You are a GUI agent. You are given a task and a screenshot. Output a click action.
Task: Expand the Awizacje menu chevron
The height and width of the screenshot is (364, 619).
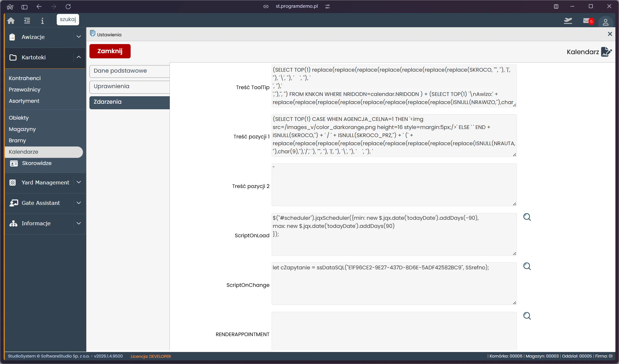[79, 37]
